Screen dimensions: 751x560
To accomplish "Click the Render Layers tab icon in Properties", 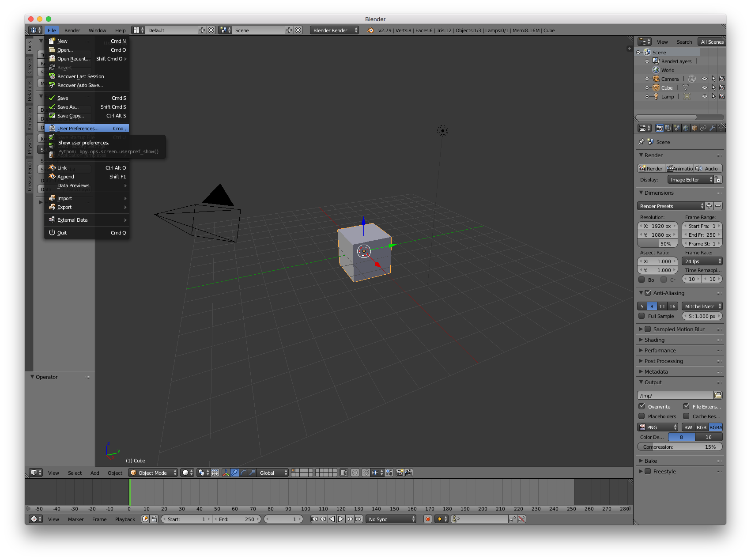I will 668,128.
